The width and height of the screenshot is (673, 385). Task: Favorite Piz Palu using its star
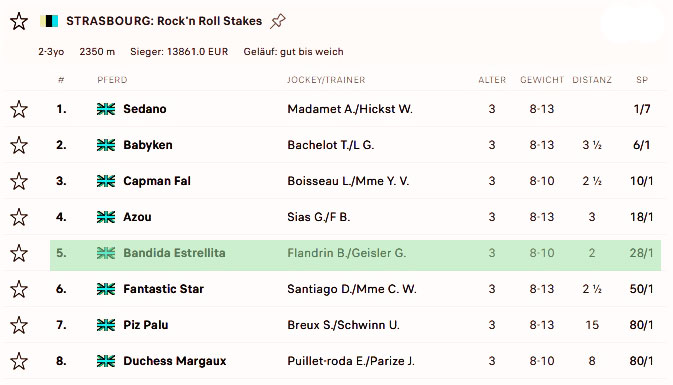point(19,325)
